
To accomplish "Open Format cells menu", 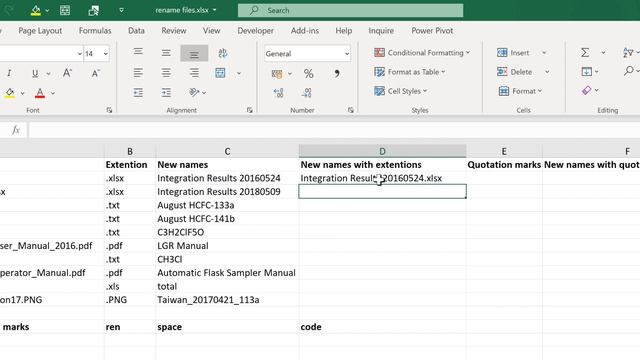I will click(x=520, y=91).
